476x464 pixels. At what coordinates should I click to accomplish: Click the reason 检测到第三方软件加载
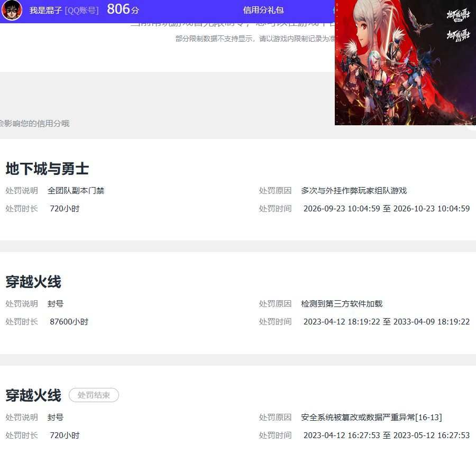coord(342,304)
